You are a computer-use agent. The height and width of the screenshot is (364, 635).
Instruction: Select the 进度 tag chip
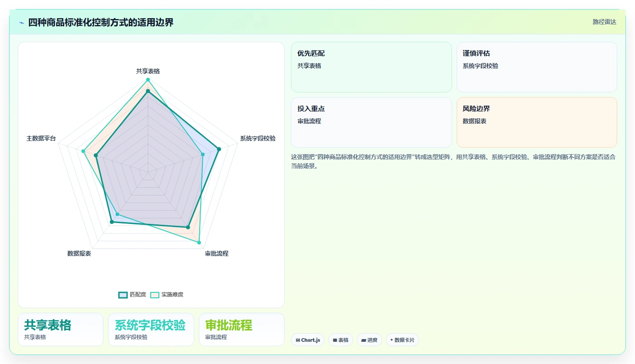click(x=369, y=340)
